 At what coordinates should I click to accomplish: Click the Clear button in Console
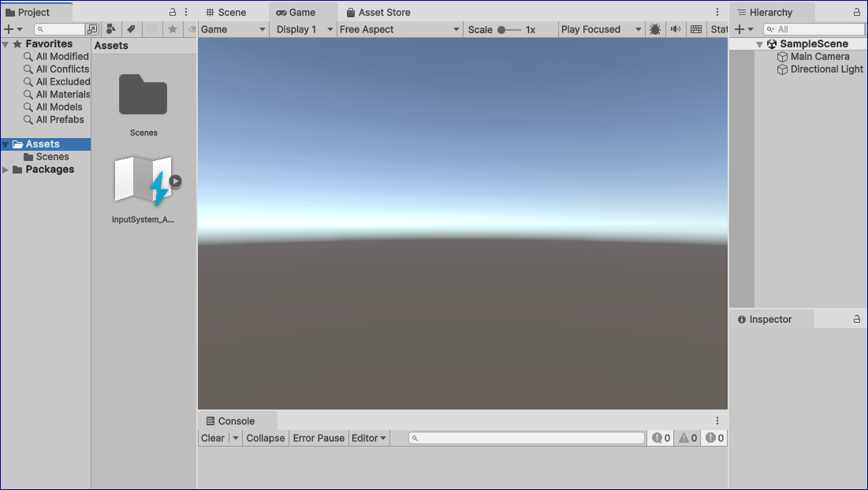coord(213,438)
